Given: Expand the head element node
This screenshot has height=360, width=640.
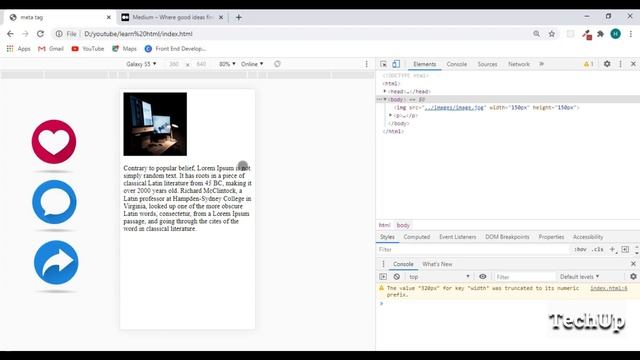Looking at the screenshot, I should 384,91.
